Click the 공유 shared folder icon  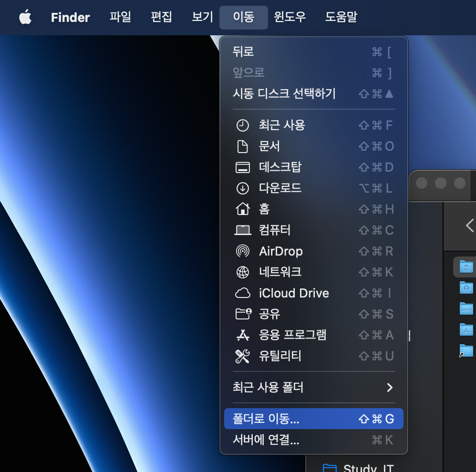click(243, 314)
